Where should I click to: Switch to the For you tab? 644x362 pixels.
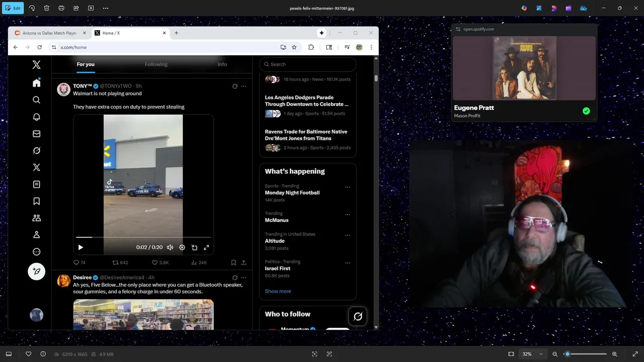pos(86,64)
